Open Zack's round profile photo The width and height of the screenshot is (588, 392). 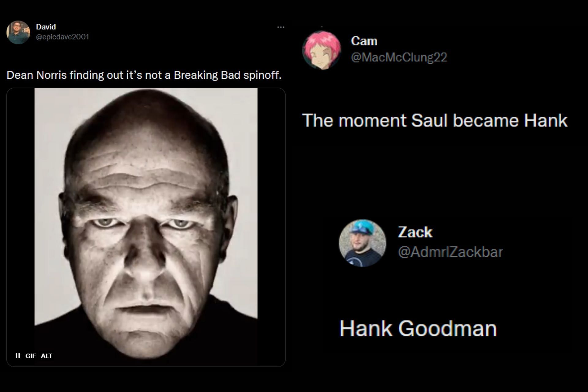(x=362, y=243)
